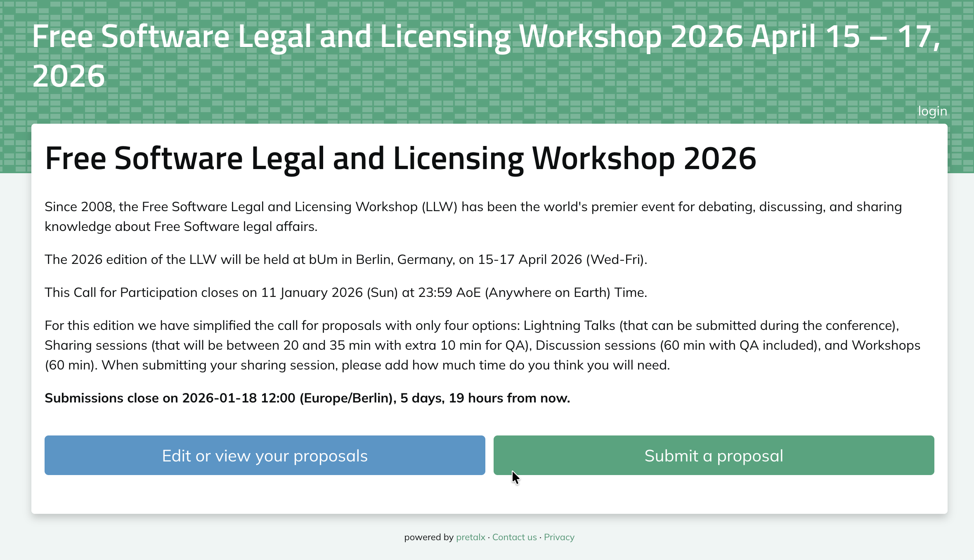Click the '2026' on banner title's second line

point(69,77)
